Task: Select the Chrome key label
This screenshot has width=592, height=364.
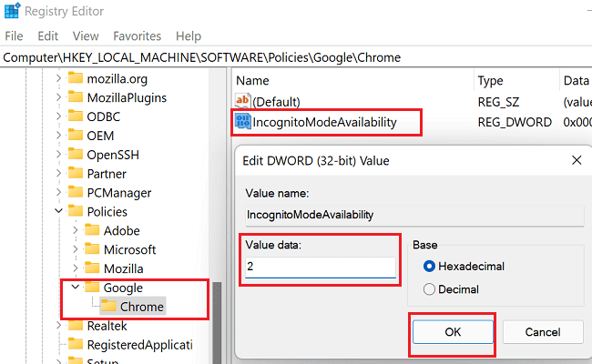Action: pyautogui.click(x=141, y=307)
